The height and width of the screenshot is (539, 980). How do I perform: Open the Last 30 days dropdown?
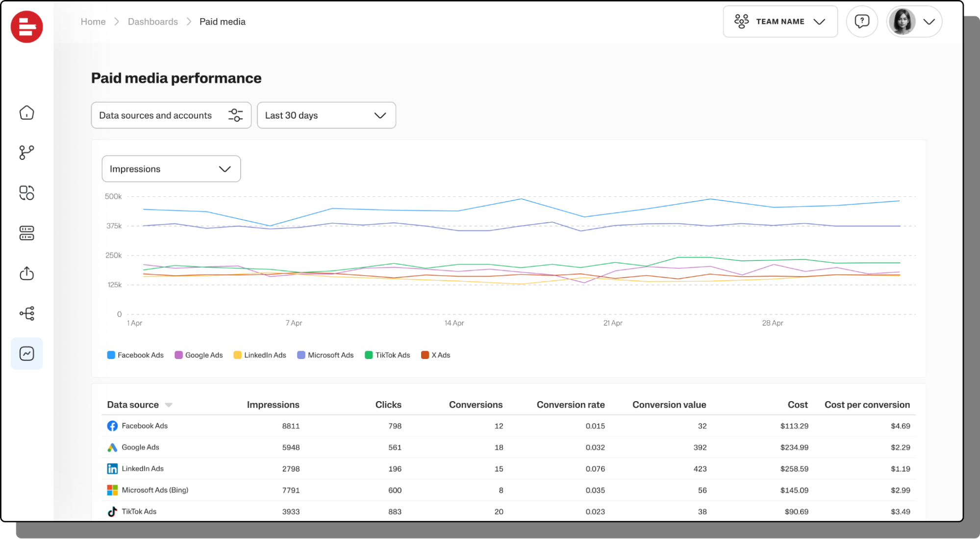pyautogui.click(x=326, y=115)
